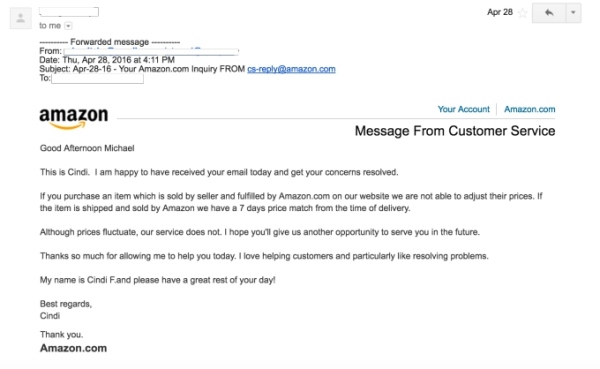The width and height of the screenshot is (600, 369).
Task: Click the redacted sender name field
Action: click(x=69, y=12)
